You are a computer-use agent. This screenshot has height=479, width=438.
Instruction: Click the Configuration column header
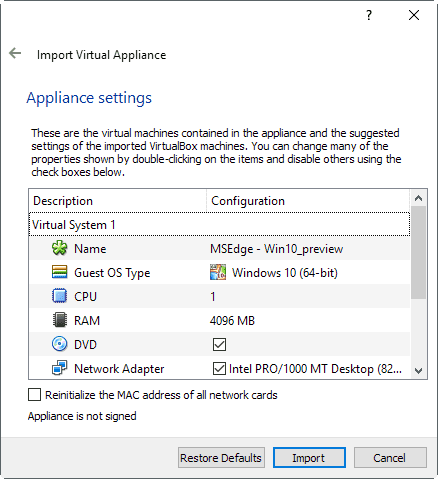coord(308,201)
